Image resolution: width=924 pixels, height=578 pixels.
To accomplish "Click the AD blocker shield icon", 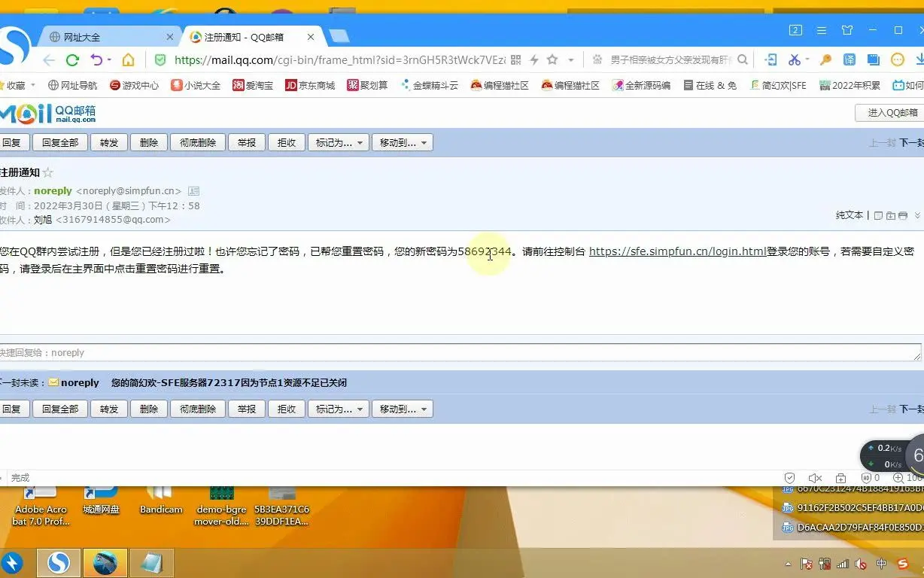I will point(867,478).
